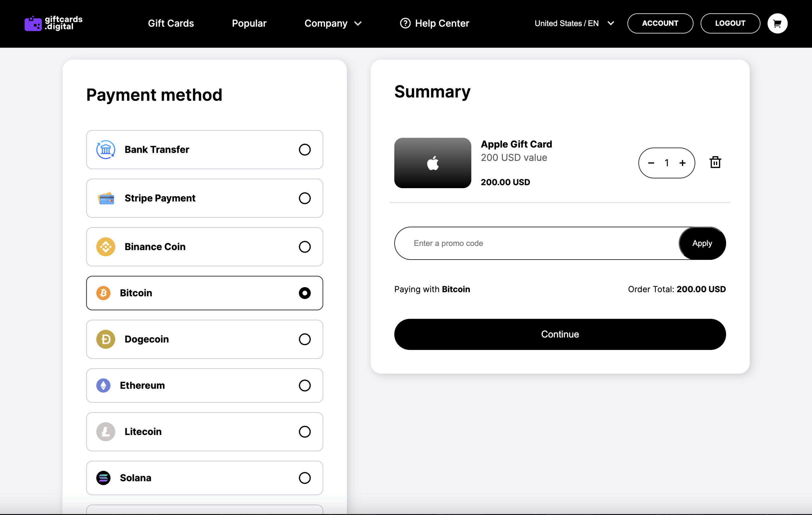
Task: Select the Ethereum radio button
Action: pos(304,385)
